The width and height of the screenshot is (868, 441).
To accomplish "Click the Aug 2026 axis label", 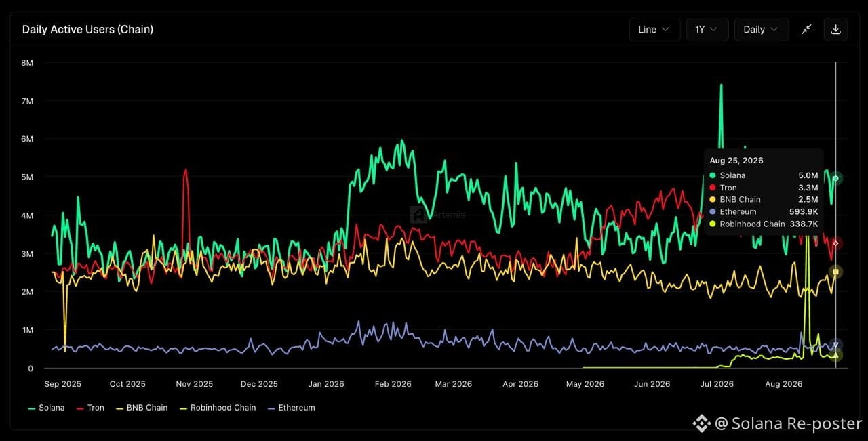I will 783,384.
